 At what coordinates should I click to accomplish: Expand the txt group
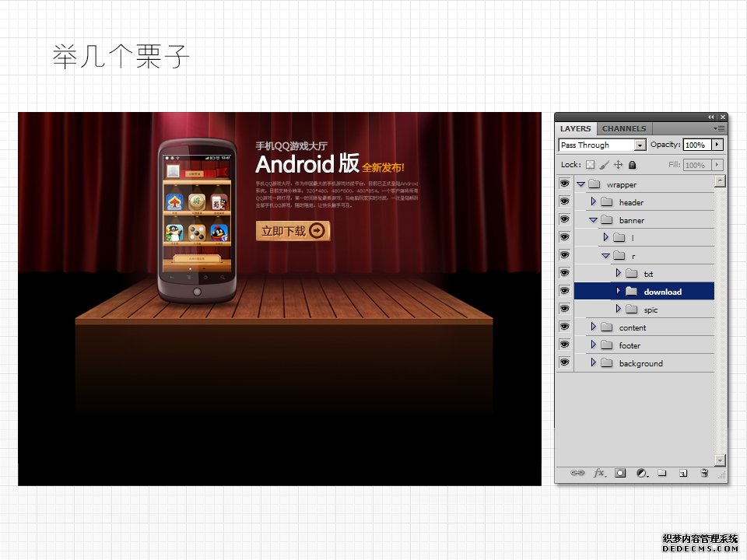click(x=618, y=273)
